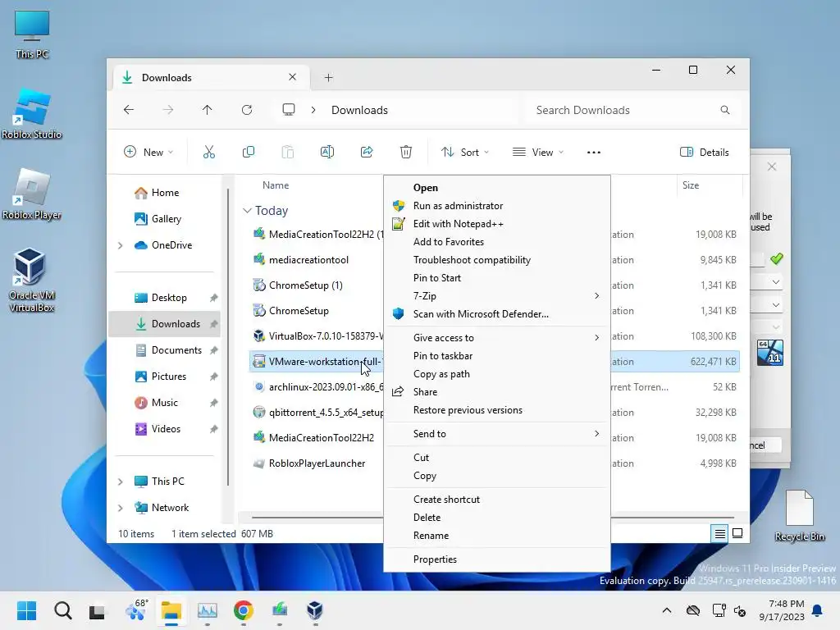Open Properties from the context menu

click(497, 559)
